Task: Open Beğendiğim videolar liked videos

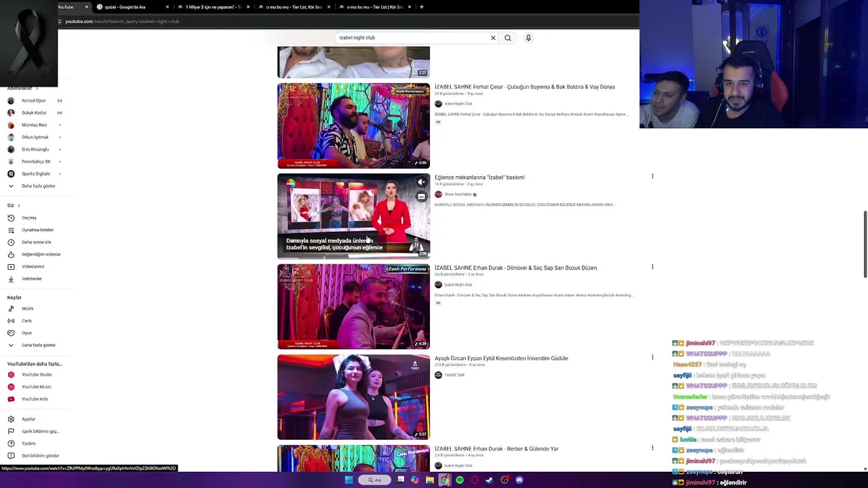Action: [41, 254]
